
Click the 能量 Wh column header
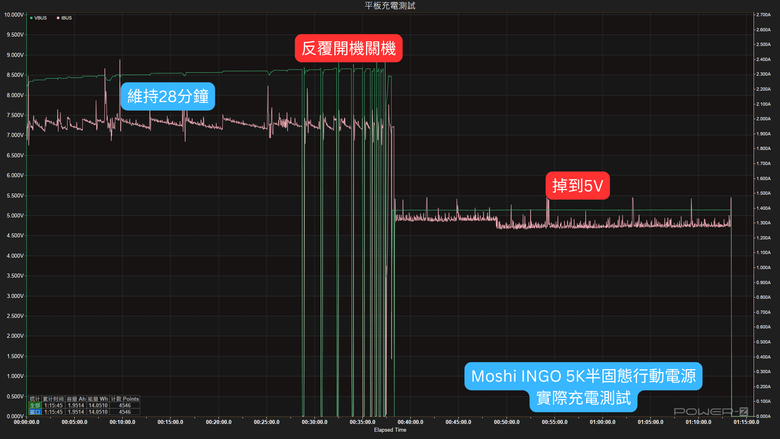(x=98, y=399)
